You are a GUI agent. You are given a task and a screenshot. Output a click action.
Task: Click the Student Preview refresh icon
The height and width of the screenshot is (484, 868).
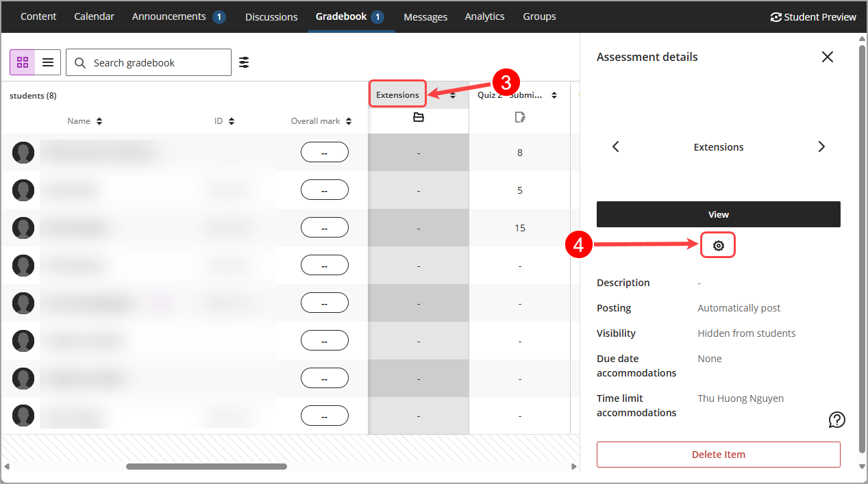point(776,17)
